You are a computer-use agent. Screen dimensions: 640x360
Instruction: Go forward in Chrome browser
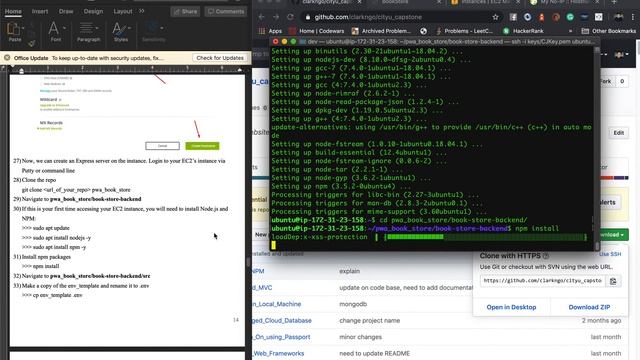(x=276, y=17)
